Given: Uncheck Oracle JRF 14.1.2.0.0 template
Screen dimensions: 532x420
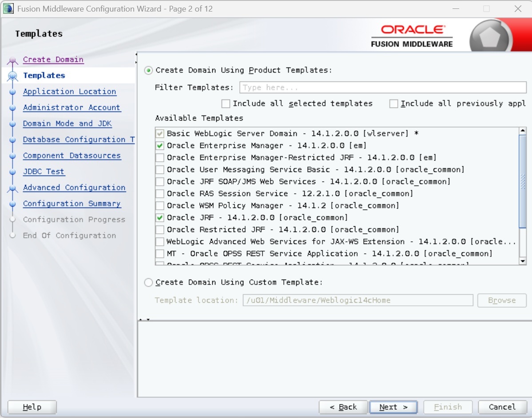Looking at the screenshot, I should coord(159,218).
